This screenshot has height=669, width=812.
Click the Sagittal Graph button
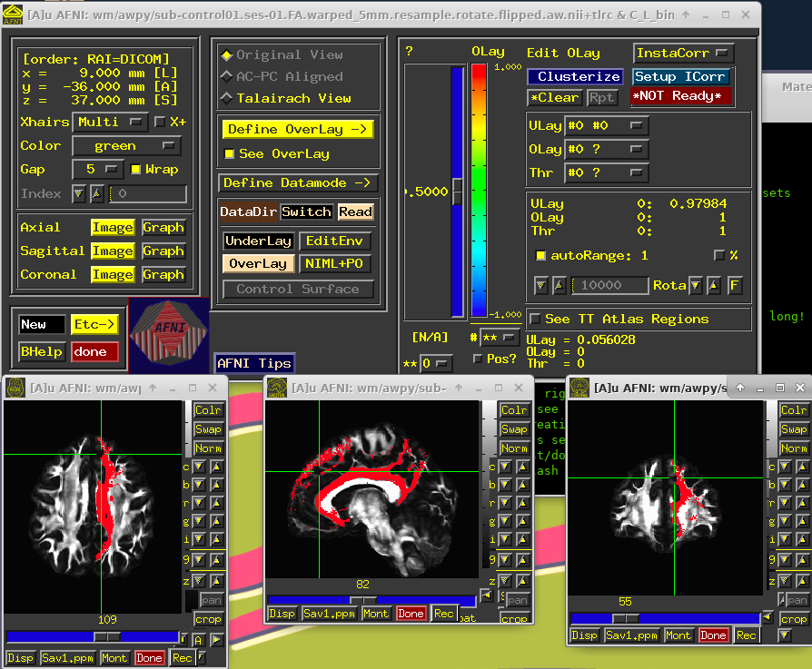point(163,251)
